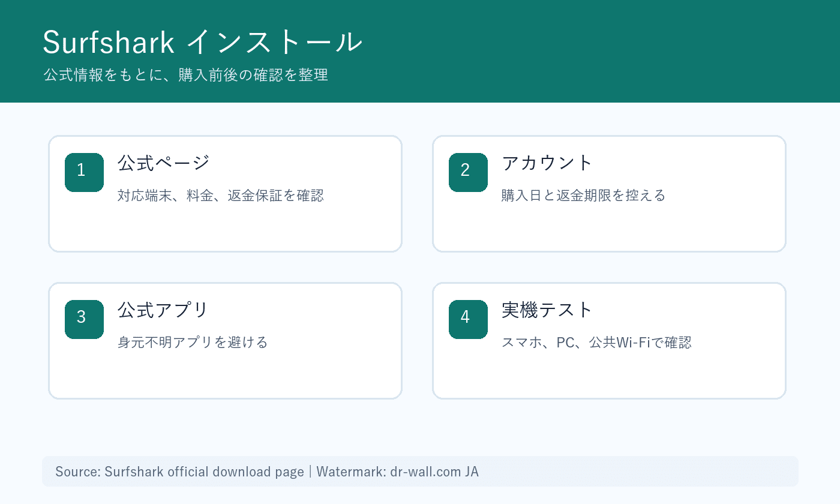Click the step 2 number badge
The width and height of the screenshot is (840, 504).
click(468, 172)
